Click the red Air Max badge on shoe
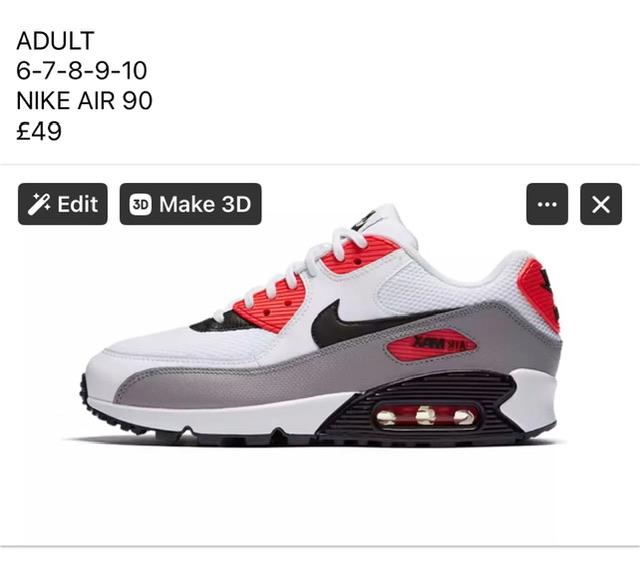 (x=431, y=344)
